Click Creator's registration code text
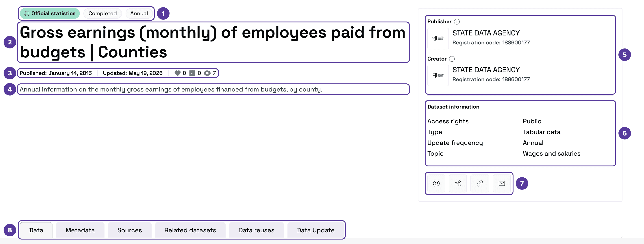Image resolution: width=644 pixels, height=244 pixels. pos(491,79)
